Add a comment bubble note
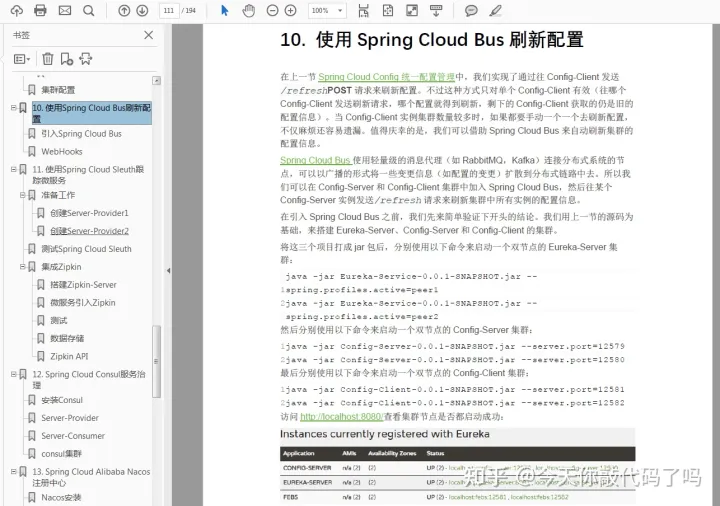 click(x=471, y=11)
